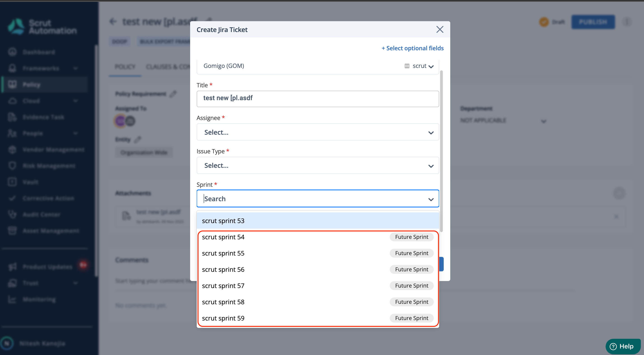Image resolution: width=644 pixels, height=355 pixels.
Task: Switch to the POLICY tab
Action: tap(125, 67)
